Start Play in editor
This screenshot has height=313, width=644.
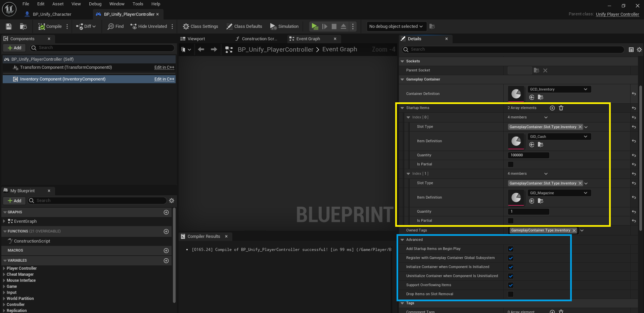(315, 27)
